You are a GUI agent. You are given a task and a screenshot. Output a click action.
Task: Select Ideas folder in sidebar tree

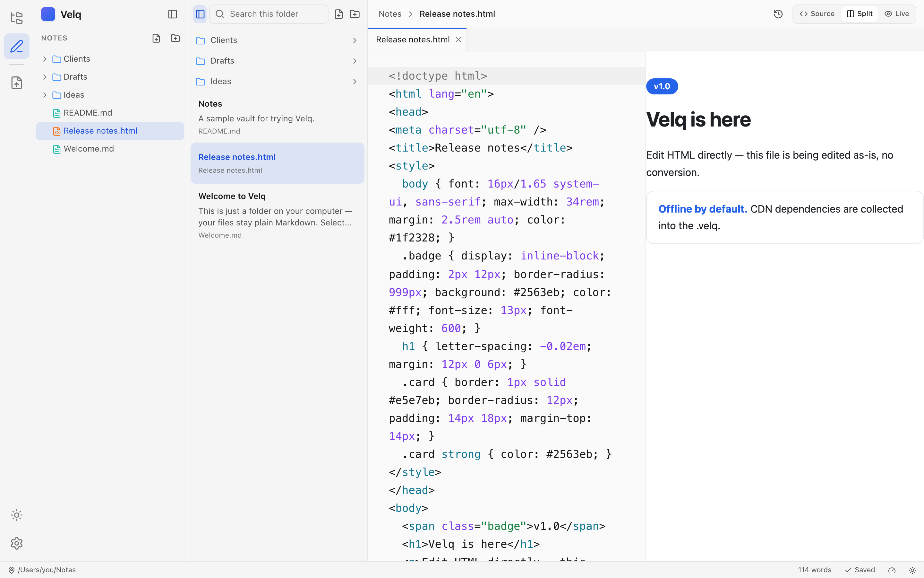point(110,95)
